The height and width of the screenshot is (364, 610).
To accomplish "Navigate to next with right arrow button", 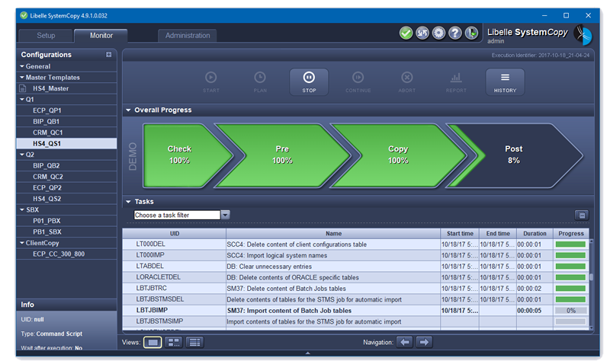I will point(424,343).
